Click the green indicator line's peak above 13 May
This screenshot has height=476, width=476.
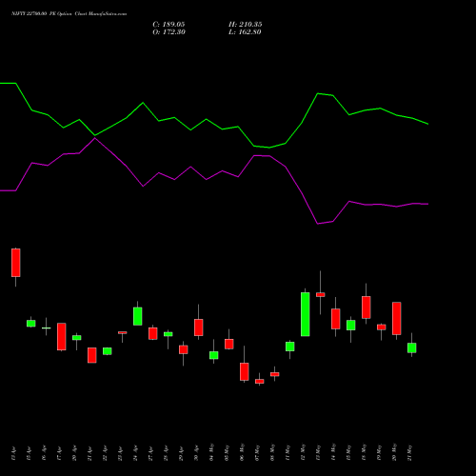click(318, 93)
